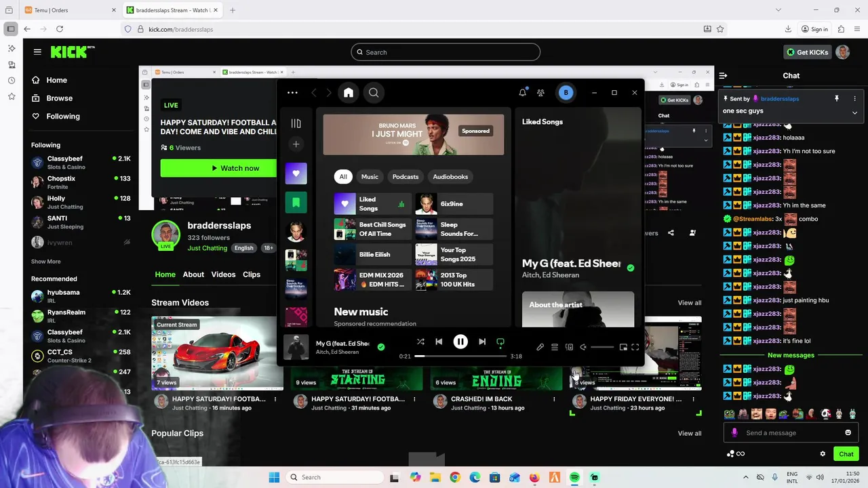Click the Send a message chat box

(790, 433)
